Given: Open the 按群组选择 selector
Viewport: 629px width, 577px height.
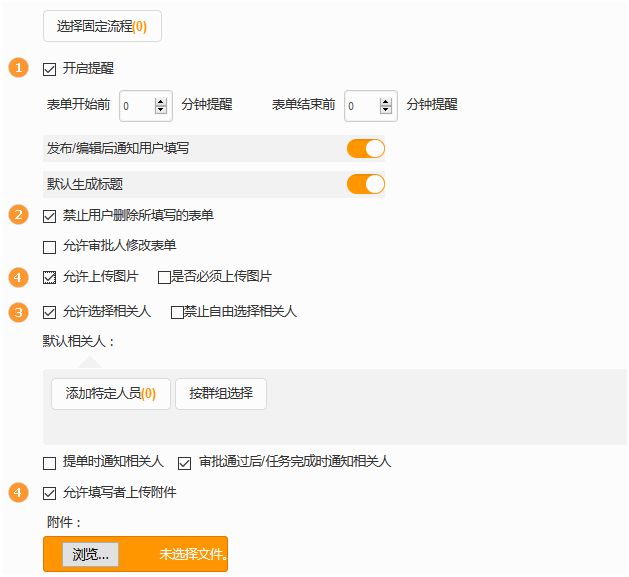Looking at the screenshot, I should 221,394.
